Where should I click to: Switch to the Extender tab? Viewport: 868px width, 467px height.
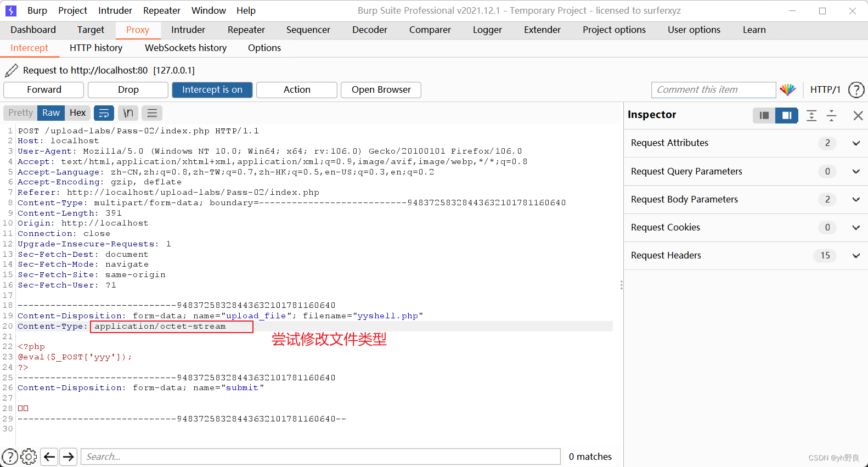point(543,30)
